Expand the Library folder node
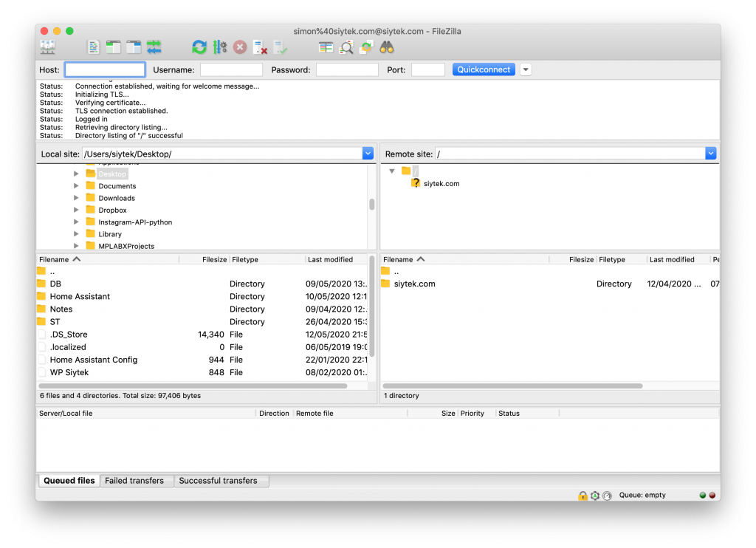Screen dimensions: 756x548 tap(76, 234)
